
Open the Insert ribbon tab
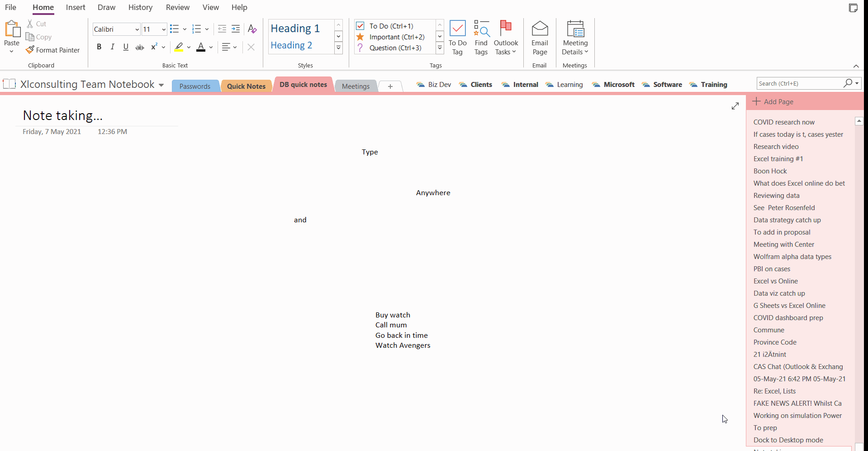76,7
